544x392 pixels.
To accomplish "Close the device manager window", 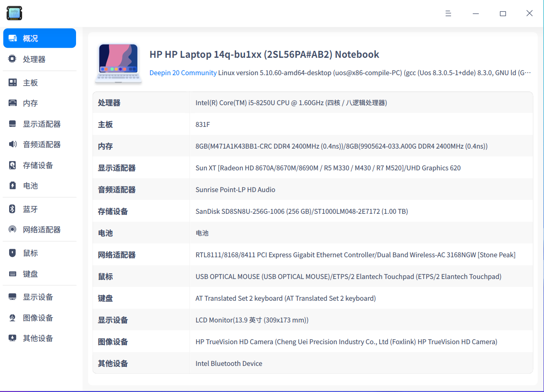I will (529, 13).
